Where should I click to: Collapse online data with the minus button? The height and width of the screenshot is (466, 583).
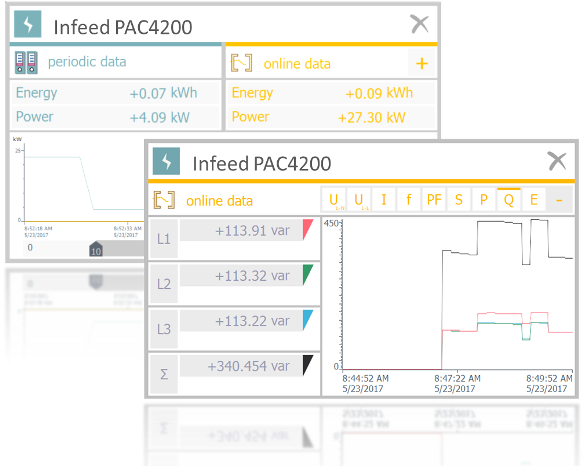[559, 200]
